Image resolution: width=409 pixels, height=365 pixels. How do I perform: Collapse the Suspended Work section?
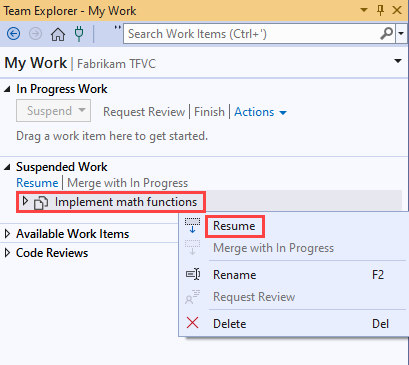(x=7, y=167)
